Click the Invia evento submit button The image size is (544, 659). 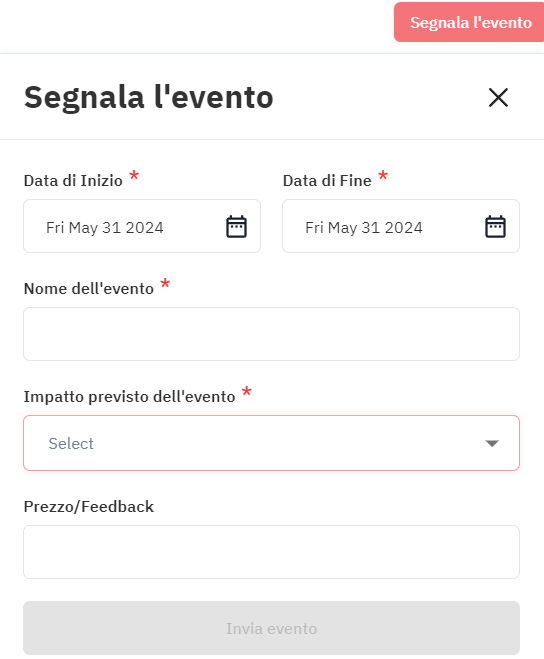(272, 628)
